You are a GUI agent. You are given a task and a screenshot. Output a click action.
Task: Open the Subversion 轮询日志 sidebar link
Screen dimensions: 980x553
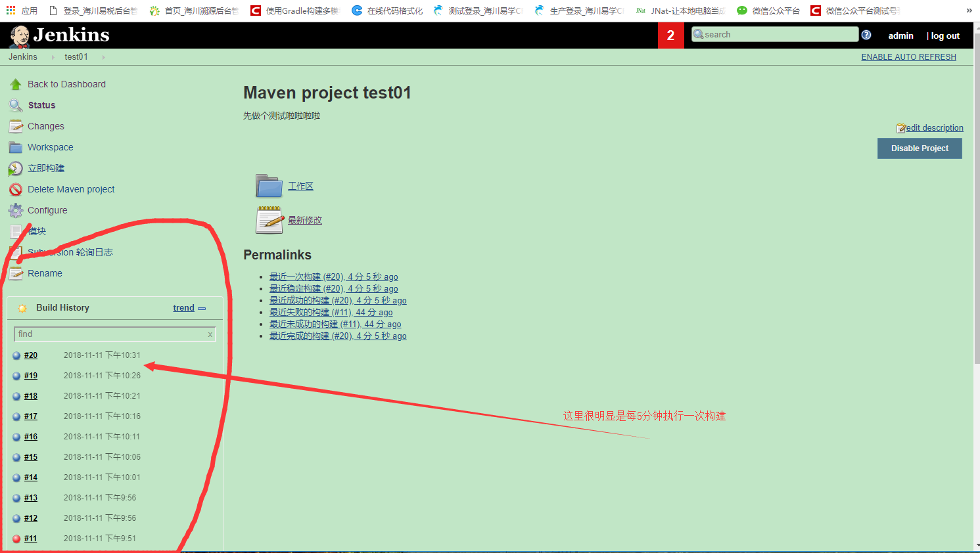pos(70,252)
